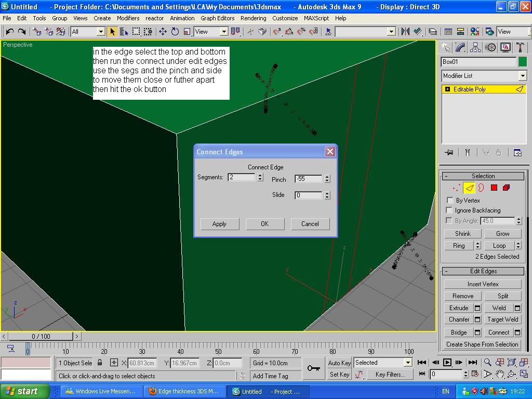Viewport: 532px width, 399px height.
Task: Click the green object color swatch
Action: point(523,62)
